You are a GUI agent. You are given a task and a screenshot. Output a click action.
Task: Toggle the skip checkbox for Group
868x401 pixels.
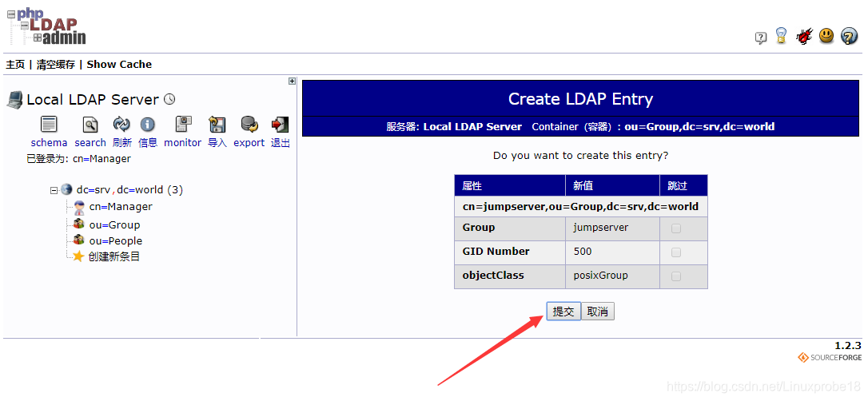point(676,228)
